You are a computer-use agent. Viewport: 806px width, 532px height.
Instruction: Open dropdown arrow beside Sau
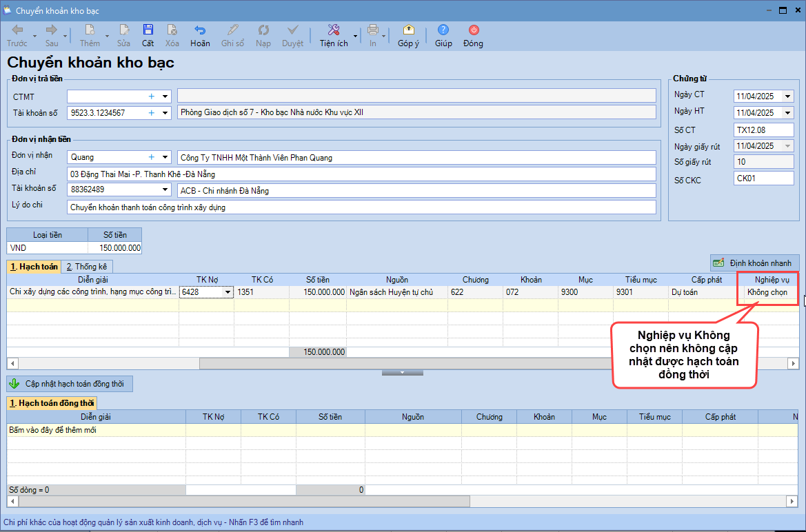point(66,37)
